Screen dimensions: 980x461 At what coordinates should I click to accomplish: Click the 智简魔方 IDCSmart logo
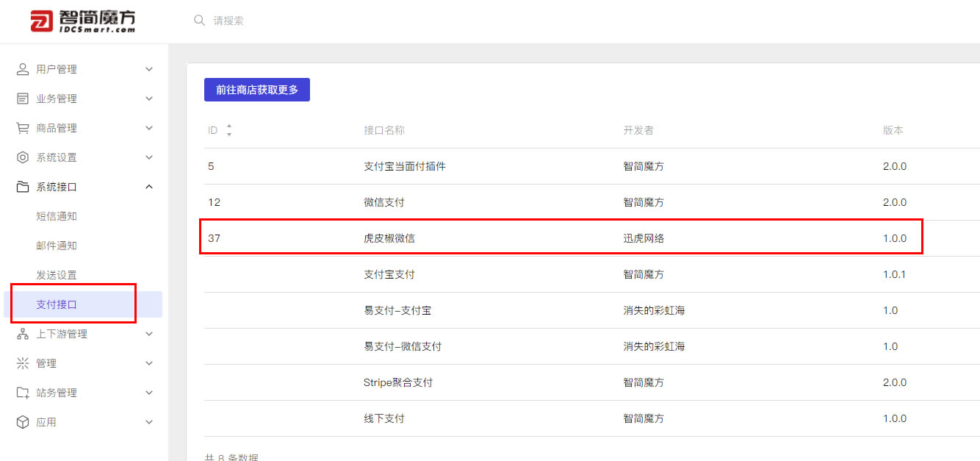pyautogui.click(x=83, y=21)
